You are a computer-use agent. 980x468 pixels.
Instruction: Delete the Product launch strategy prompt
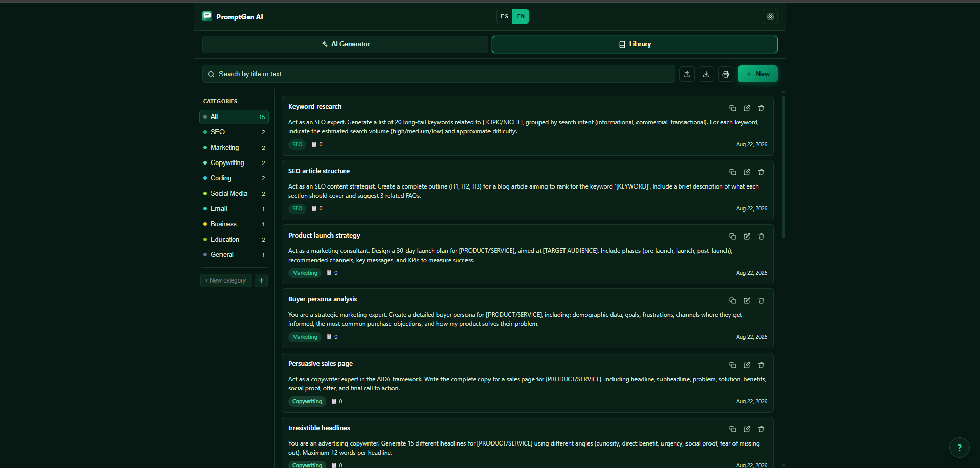pyautogui.click(x=761, y=237)
